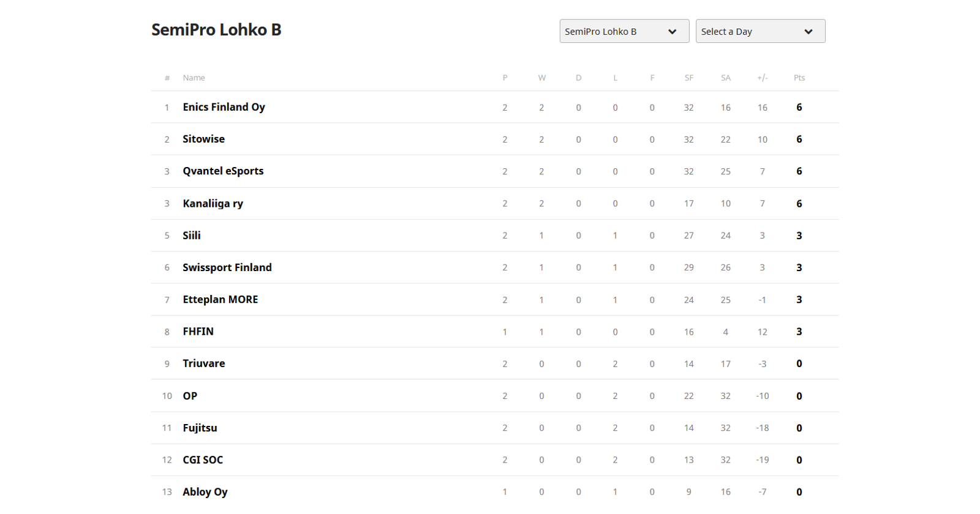
Task: Open the OP team link
Action: (x=190, y=396)
